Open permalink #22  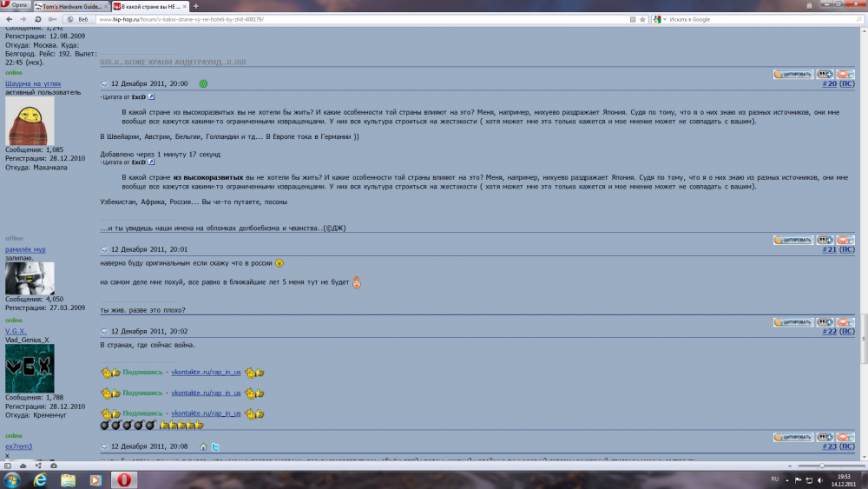click(829, 331)
